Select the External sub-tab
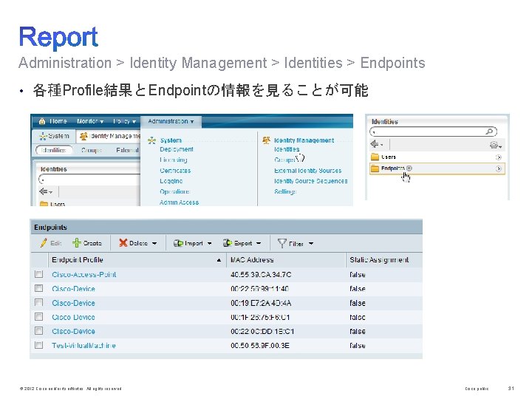The image size is (532, 399). [127, 150]
